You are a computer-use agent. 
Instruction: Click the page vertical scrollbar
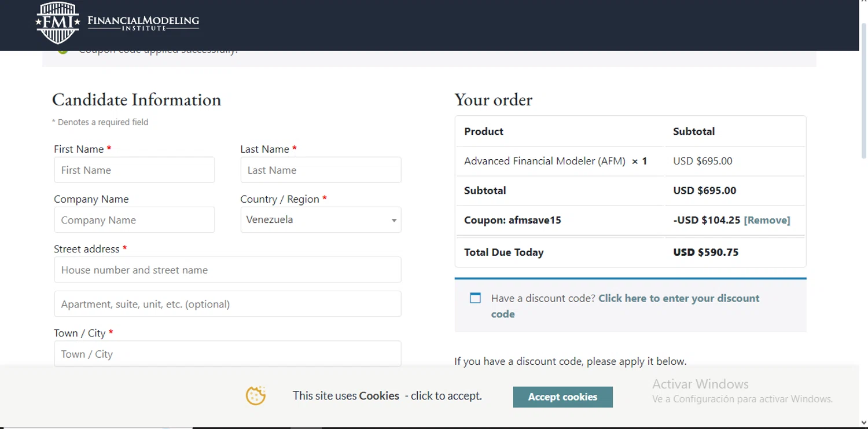(x=863, y=91)
